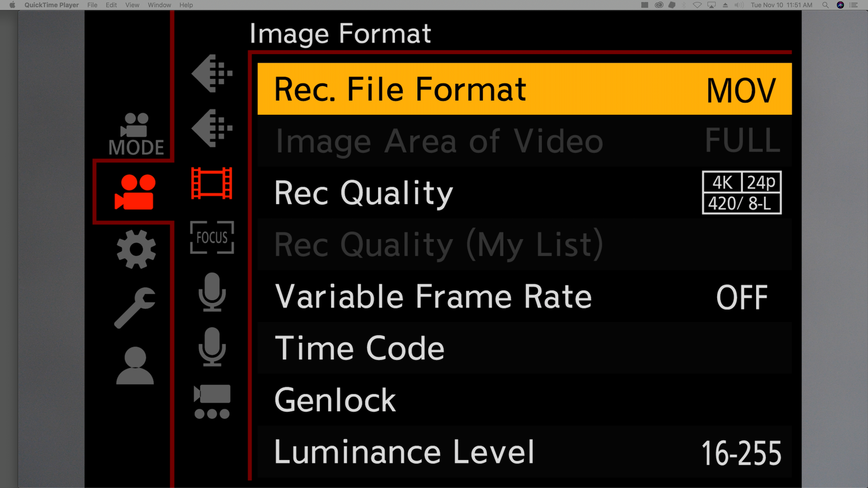
Task: Enter the Genlock submenu
Action: click(x=524, y=400)
